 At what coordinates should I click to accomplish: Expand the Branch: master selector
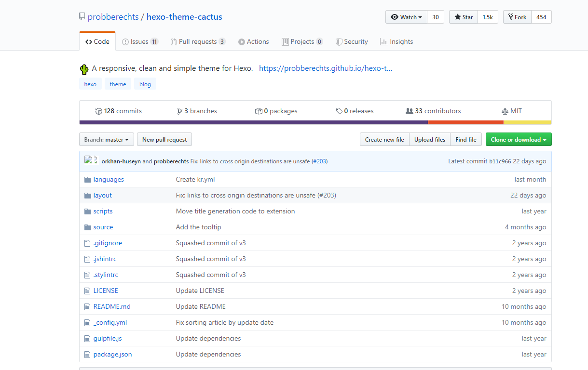click(106, 140)
